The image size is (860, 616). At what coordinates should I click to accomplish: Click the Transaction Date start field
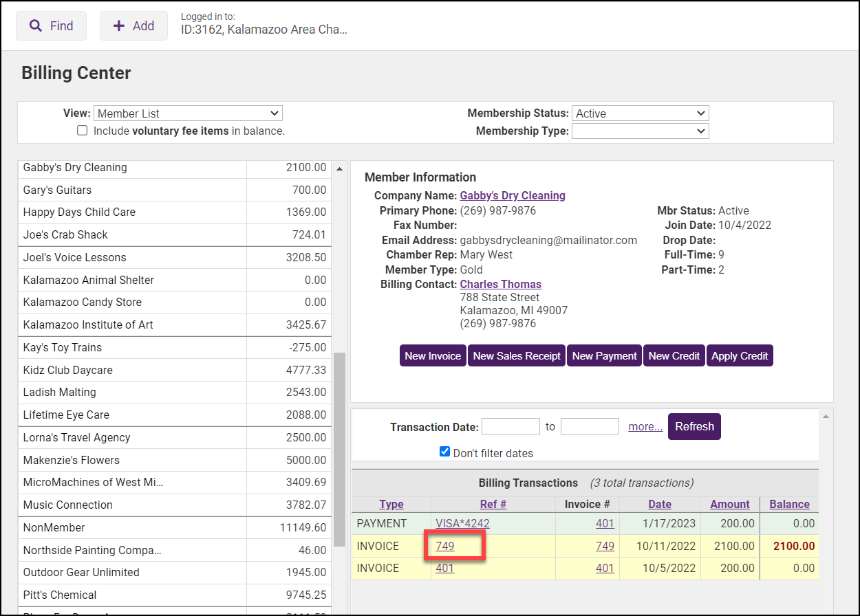tap(510, 426)
